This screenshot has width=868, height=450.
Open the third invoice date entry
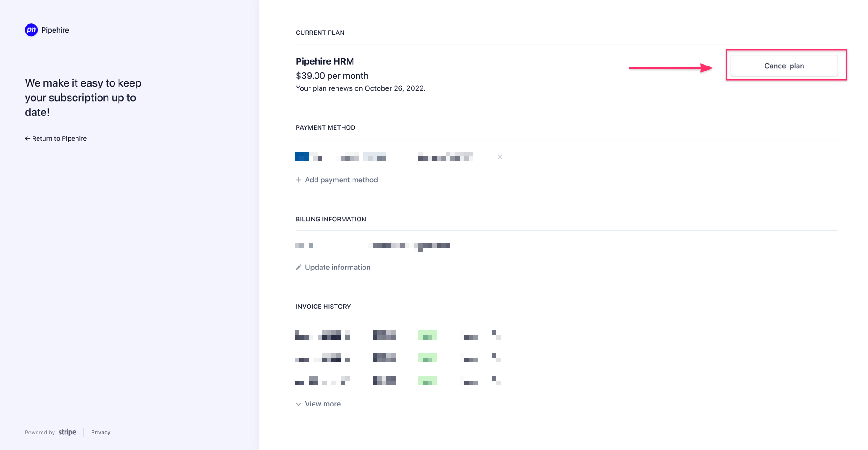tap(322, 380)
